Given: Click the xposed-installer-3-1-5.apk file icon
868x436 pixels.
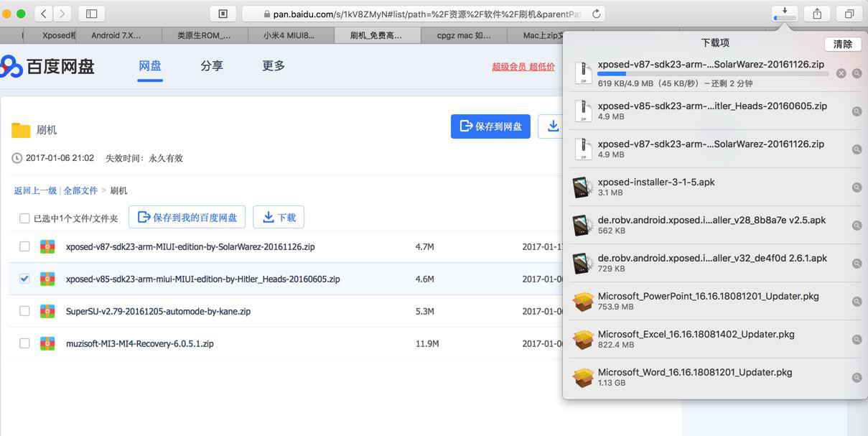Looking at the screenshot, I should click(x=583, y=187).
